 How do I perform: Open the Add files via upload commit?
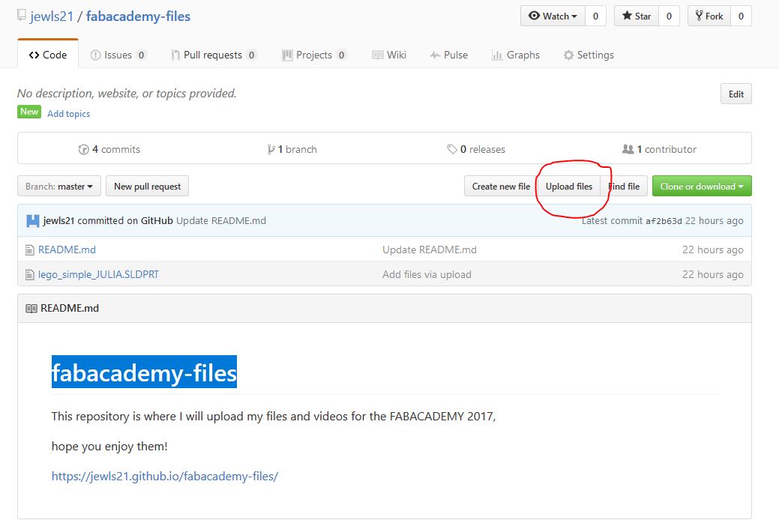point(427,275)
